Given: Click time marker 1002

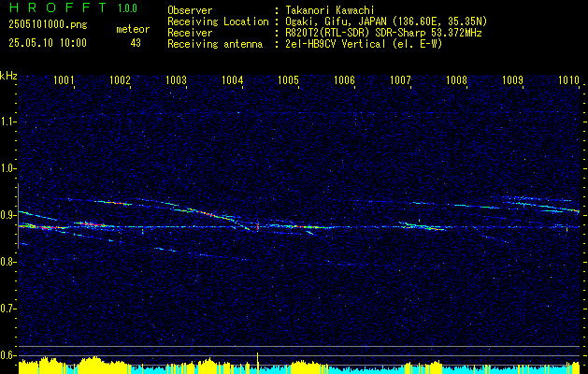Looking at the screenshot, I should (x=120, y=79).
